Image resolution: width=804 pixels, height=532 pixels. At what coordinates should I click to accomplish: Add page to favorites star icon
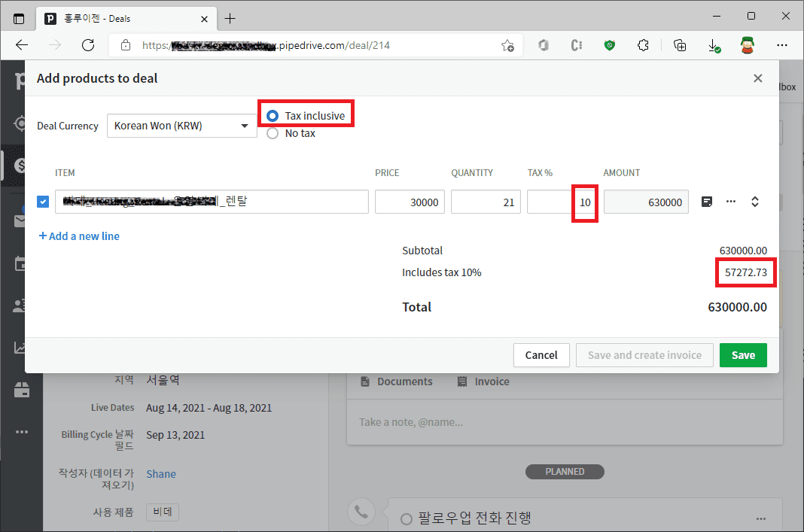coord(507,46)
